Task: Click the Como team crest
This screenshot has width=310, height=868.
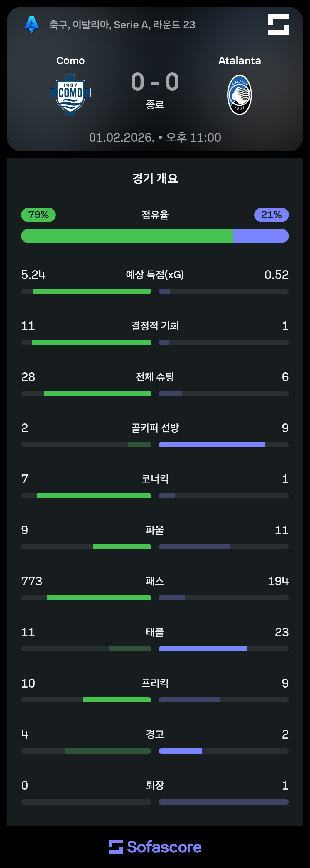Action: (x=70, y=95)
